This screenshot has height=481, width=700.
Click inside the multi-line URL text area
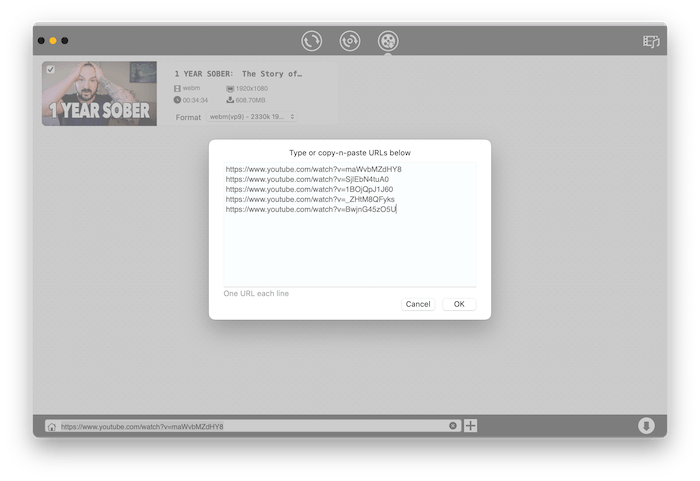pos(348,250)
